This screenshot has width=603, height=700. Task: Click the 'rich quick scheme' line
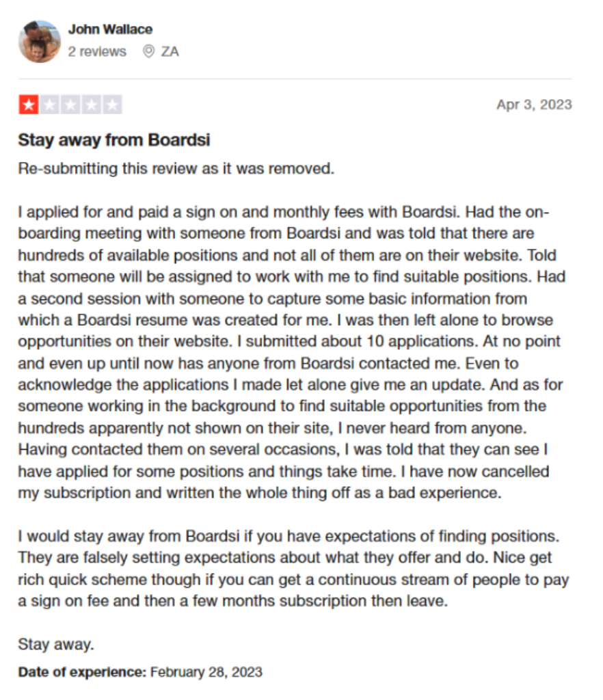pyautogui.click(x=294, y=580)
